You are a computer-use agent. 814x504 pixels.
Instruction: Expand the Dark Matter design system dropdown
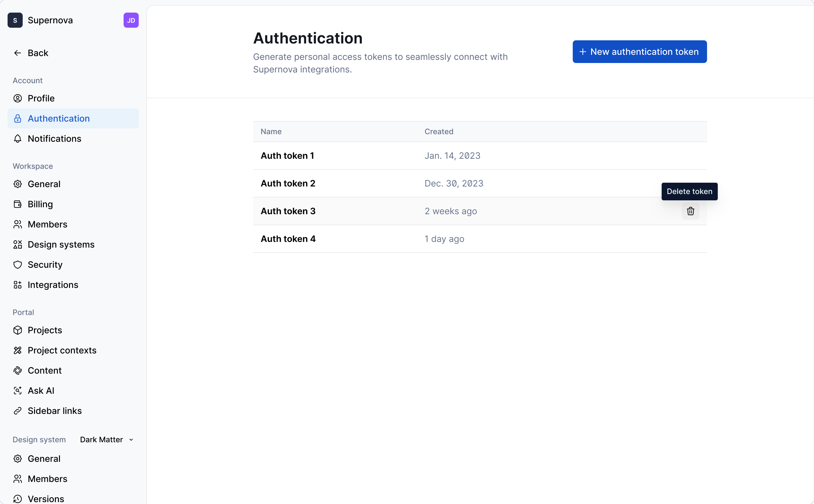point(106,439)
